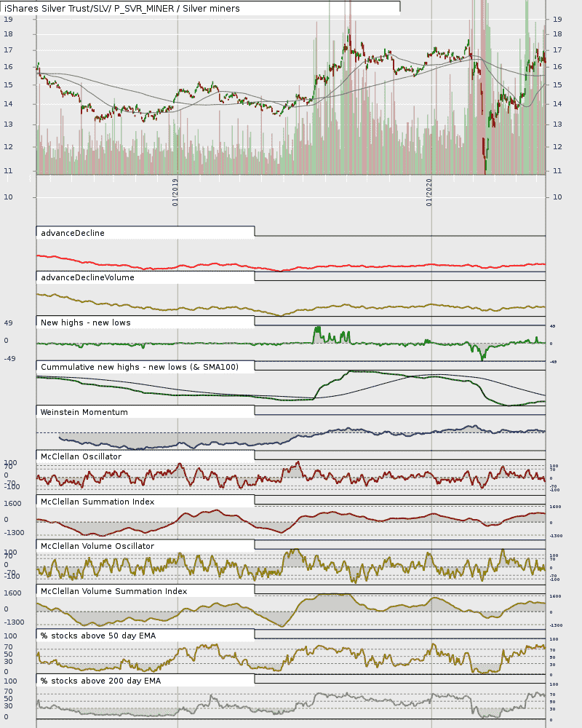Select the advanceDeclineVolume panel label
The height and width of the screenshot is (728, 582).
click(x=87, y=277)
